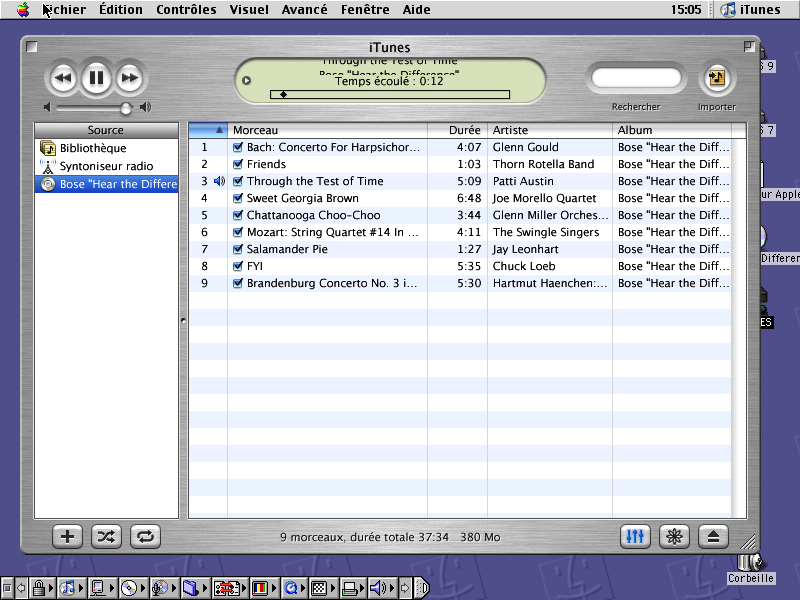
Task: Uncheck the Through the Test of Time checkbox
Action: 237,181
